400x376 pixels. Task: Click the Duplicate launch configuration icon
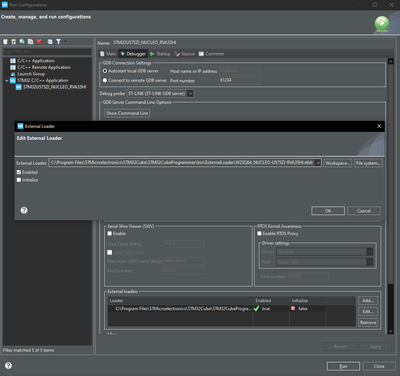[x=30, y=42]
